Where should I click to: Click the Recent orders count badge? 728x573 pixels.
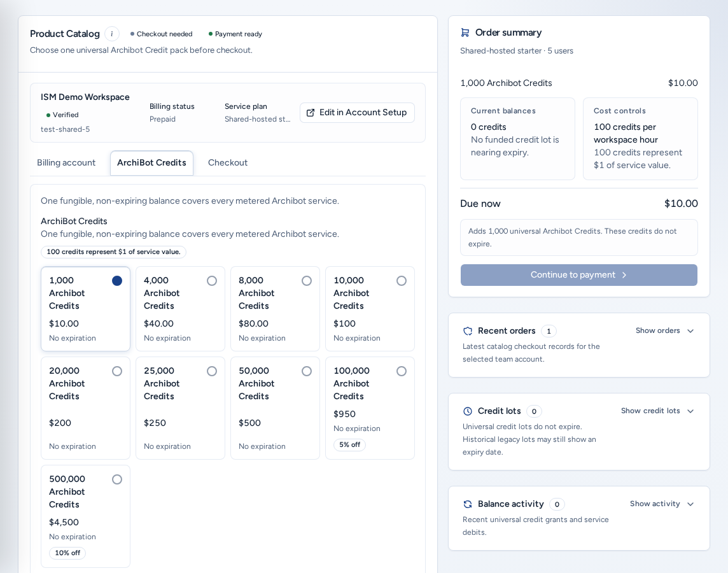[x=549, y=331]
